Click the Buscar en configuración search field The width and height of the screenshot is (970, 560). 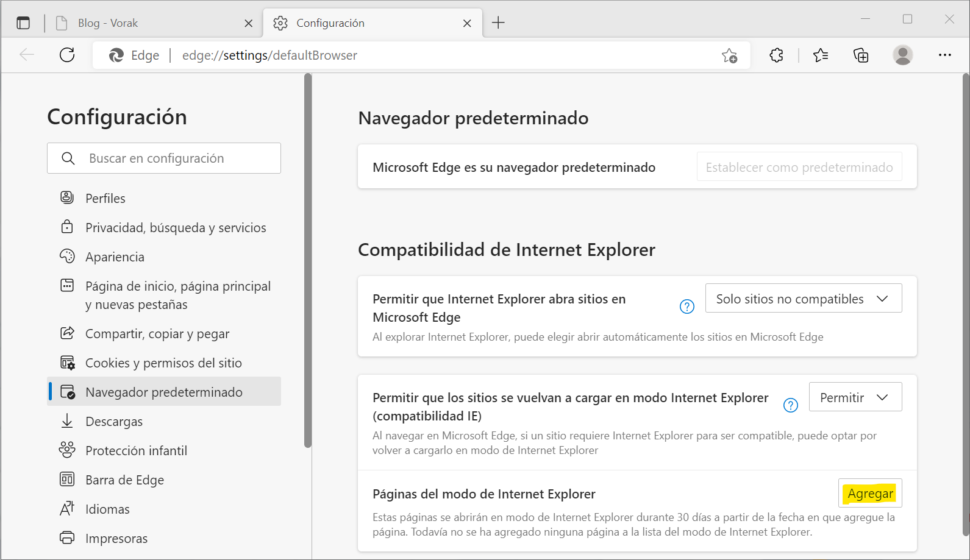pos(164,158)
